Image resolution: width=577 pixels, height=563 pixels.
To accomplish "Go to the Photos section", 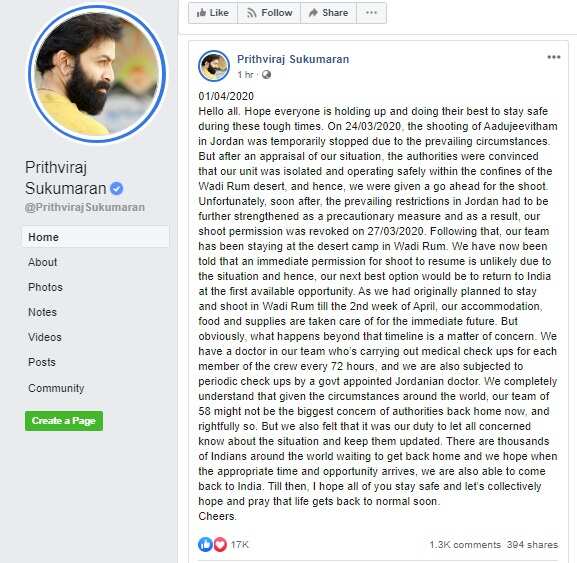I will pyautogui.click(x=45, y=287).
